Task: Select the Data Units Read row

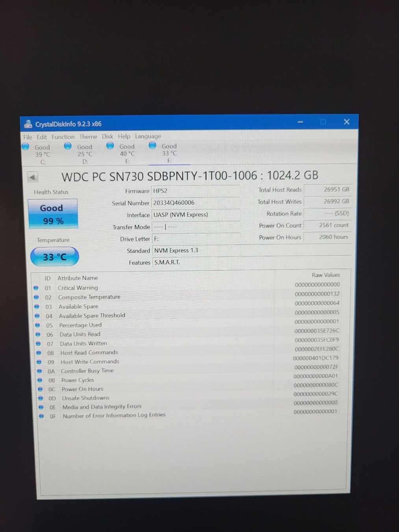Action: (x=187, y=333)
